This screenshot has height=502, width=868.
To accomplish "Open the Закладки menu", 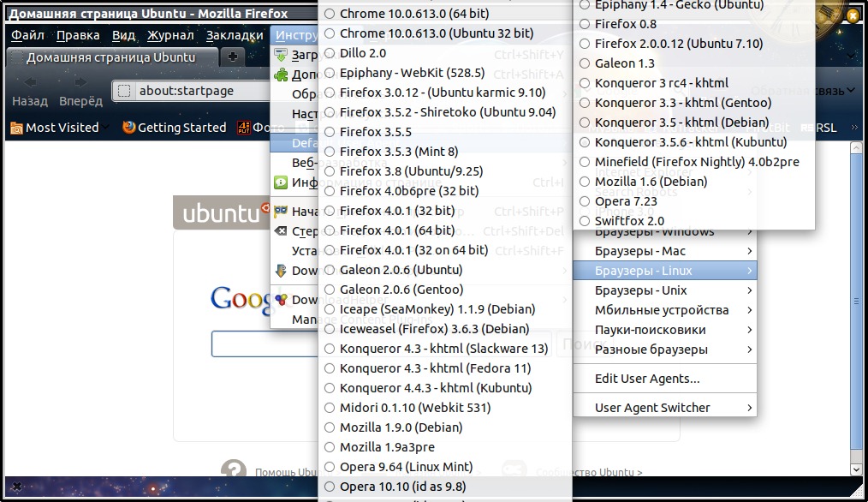I will (x=235, y=35).
